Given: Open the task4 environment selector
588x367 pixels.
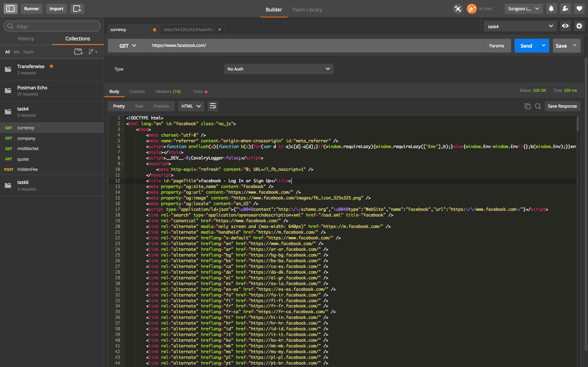Looking at the screenshot, I should tap(520, 26).
